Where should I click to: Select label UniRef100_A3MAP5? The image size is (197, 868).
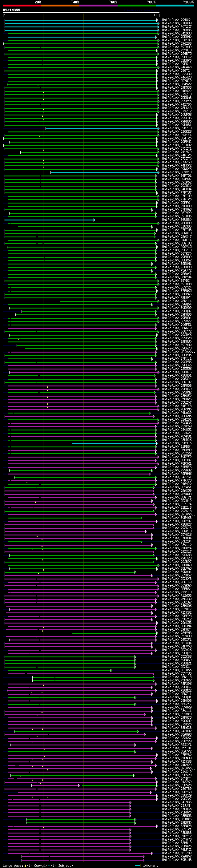click(x=177, y=846)
